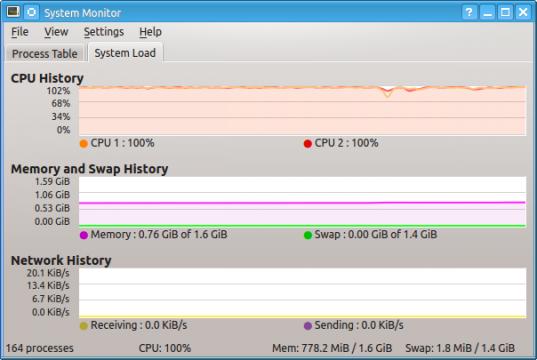537x360 pixels.
Task: Open the Settings menu
Action: pyautogui.click(x=104, y=32)
